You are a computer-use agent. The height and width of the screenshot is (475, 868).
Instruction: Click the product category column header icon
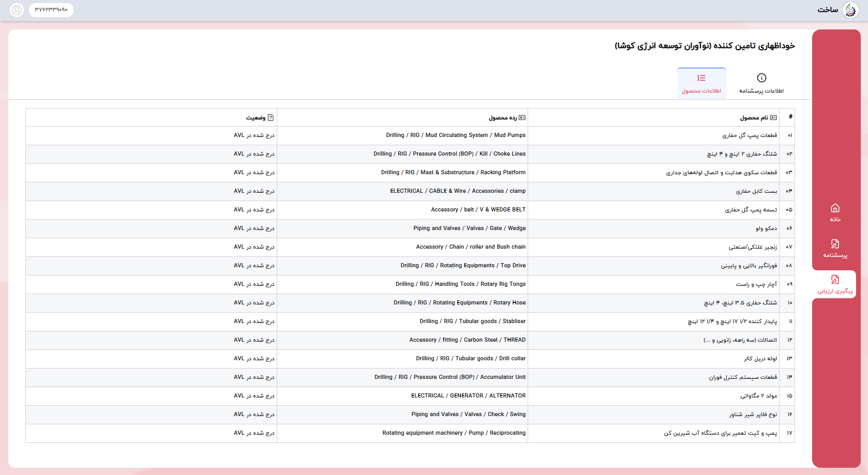coord(522,118)
